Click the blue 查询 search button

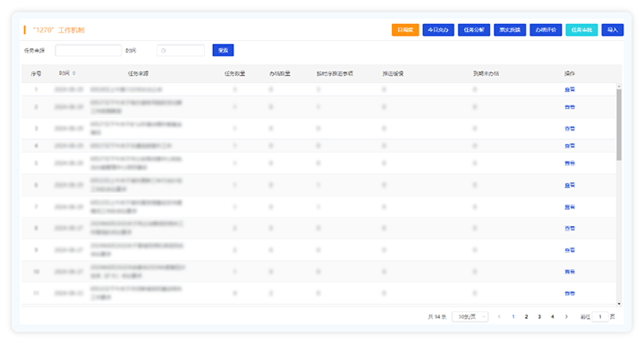223,50
